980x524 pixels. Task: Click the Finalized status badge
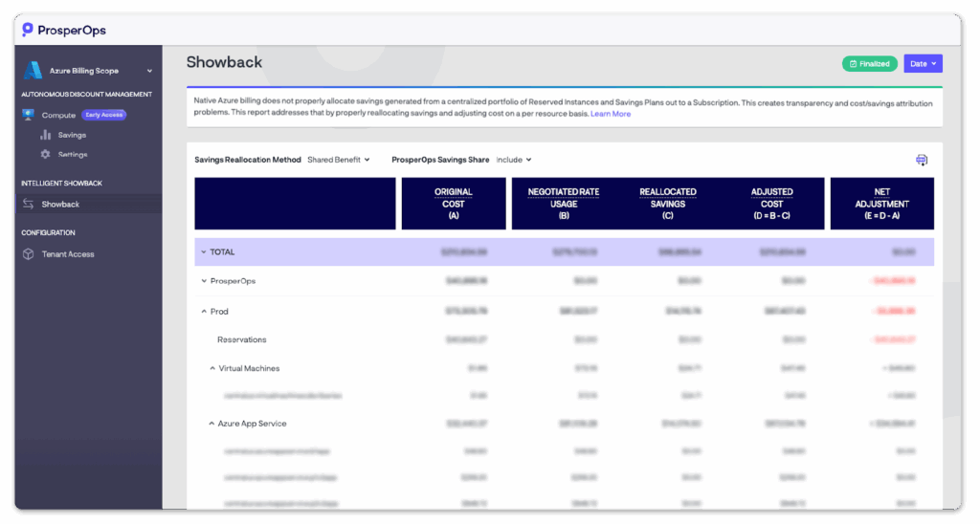pos(869,64)
